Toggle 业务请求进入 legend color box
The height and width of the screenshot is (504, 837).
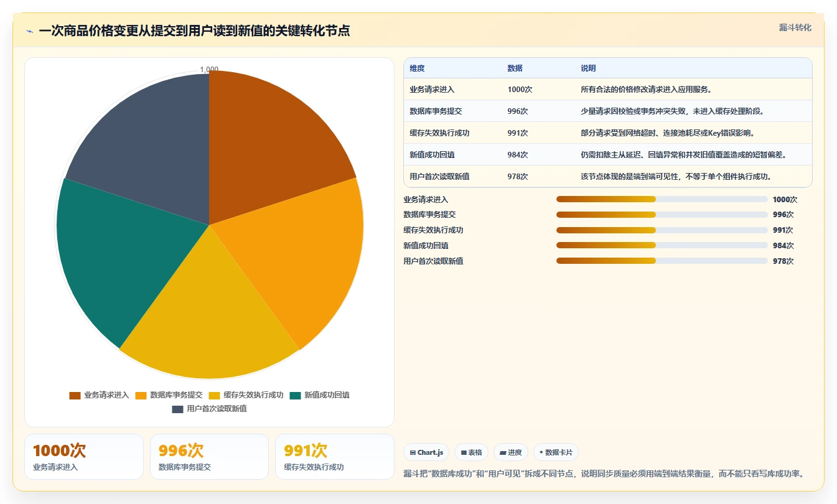tap(75, 396)
